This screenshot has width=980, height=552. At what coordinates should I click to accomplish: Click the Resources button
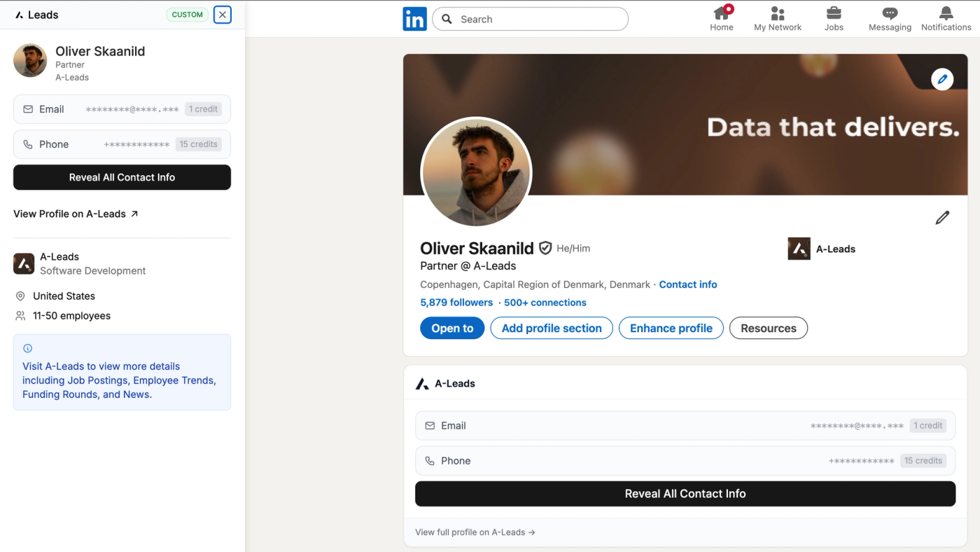(x=769, y=328)
